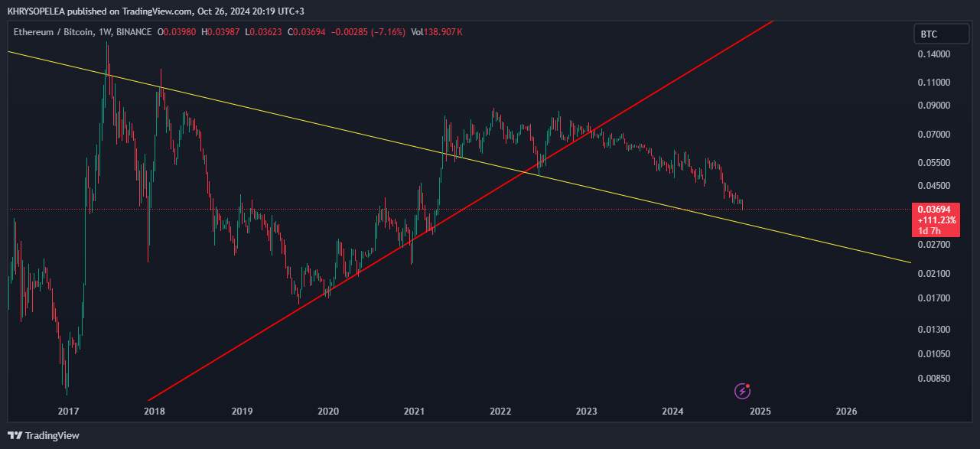
Task: Click the 0.11000 price axis label
Action: click(x=933, y=82)
